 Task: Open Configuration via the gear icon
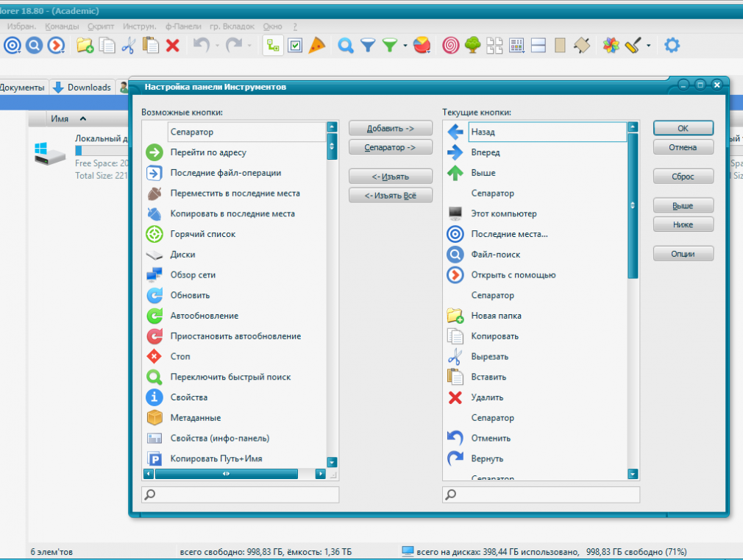[672, 46]
